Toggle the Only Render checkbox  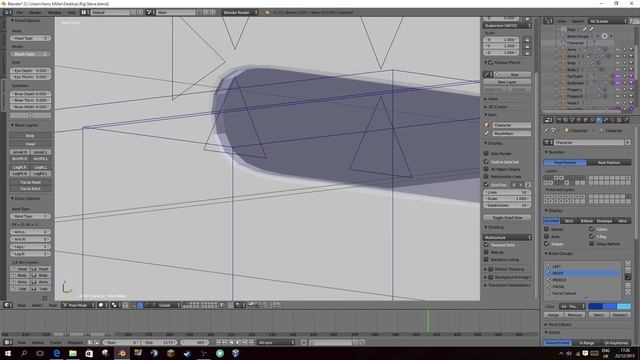486,153
